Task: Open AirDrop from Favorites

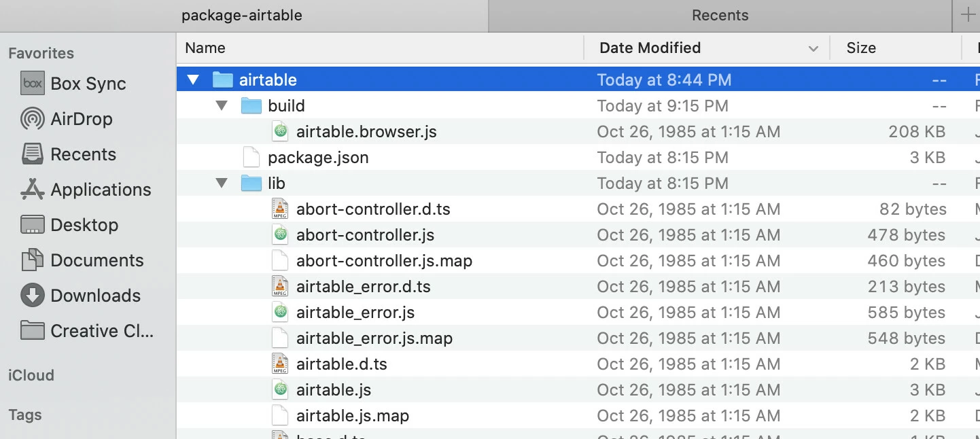Action: pos(67,119)
